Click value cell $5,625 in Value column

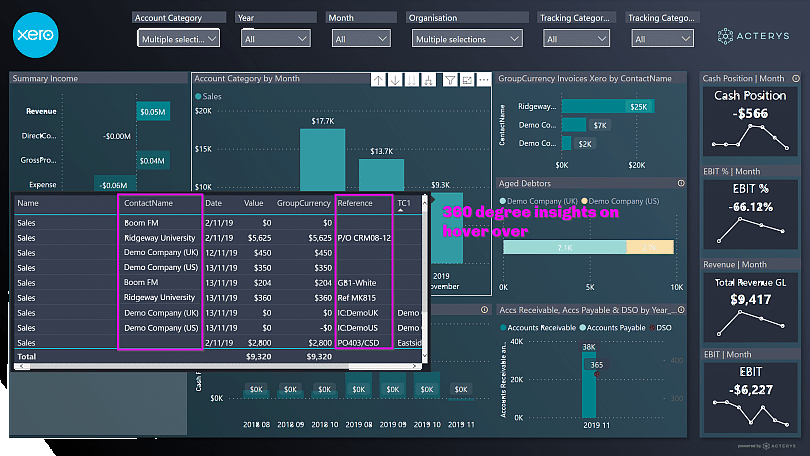(x=259, y=238)
